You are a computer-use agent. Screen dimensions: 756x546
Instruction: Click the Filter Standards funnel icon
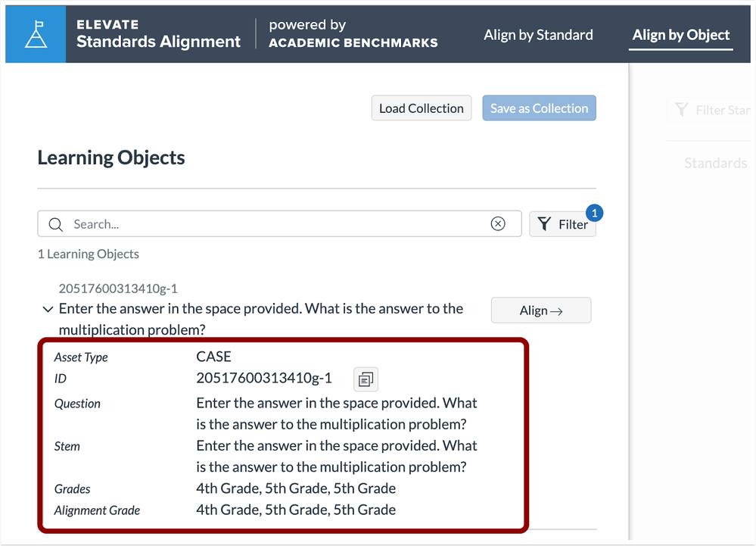click(x=681, y=110)
